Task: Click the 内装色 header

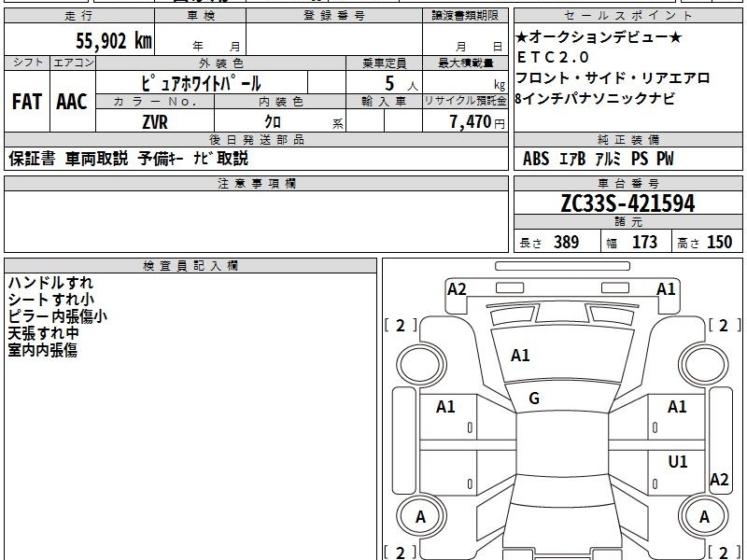Action: [280, 102]
